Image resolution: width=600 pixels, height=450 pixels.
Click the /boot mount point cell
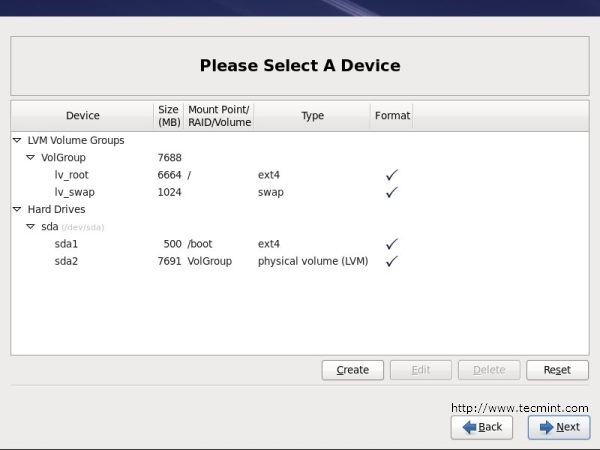(200, 244)
